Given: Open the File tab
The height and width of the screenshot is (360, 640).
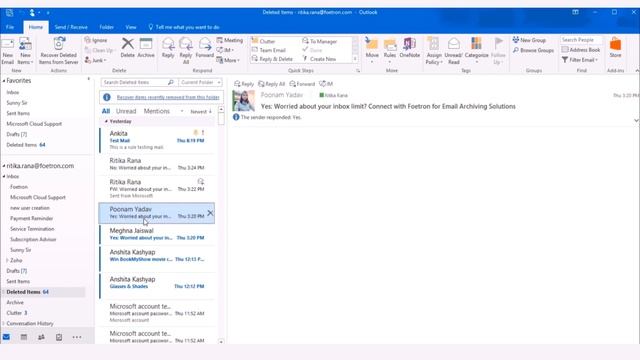Looking at the screenshot, I should point(10,27).
